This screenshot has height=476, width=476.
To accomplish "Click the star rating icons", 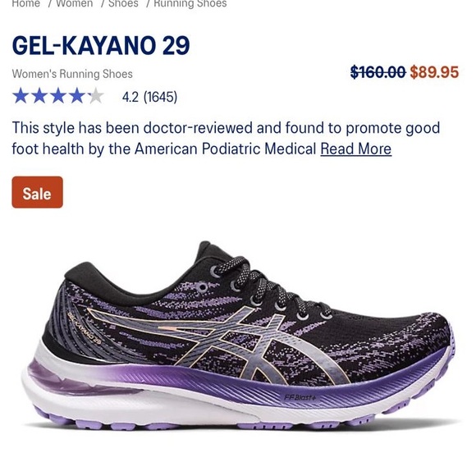I will click(x=58, y=96).
